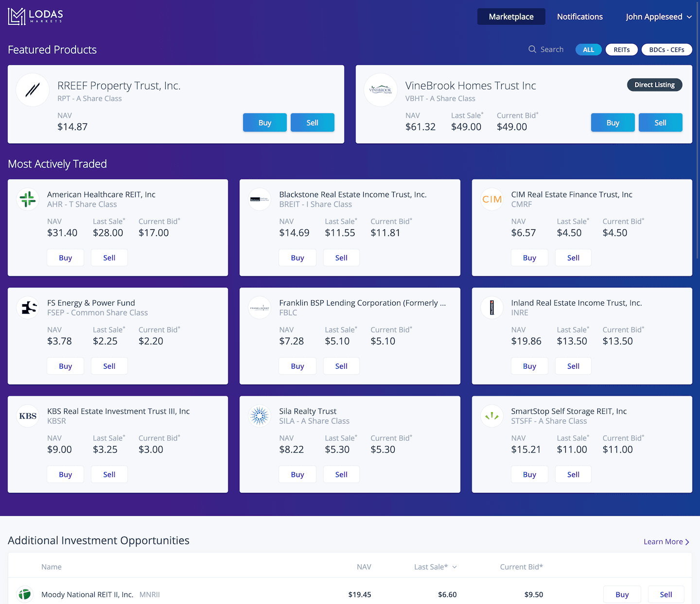Click into the Search field
This screenshot has width=700, height=604.
click(552, 49)
